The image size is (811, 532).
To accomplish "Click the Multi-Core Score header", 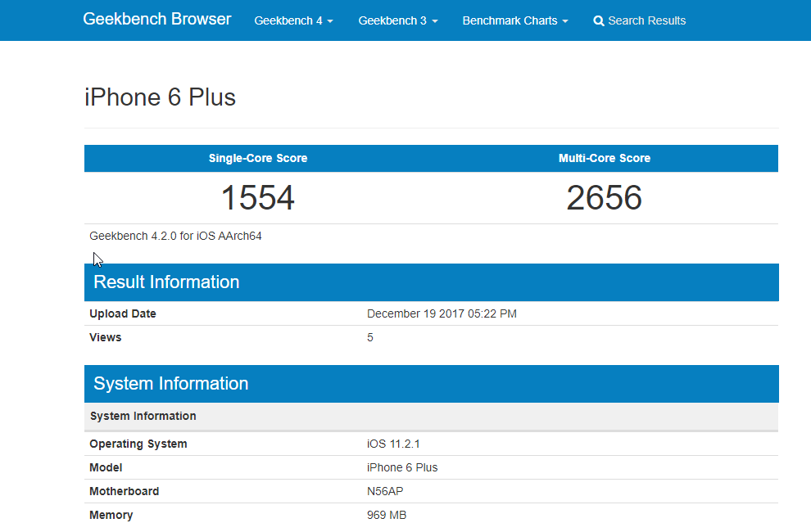I will point(604,158).
